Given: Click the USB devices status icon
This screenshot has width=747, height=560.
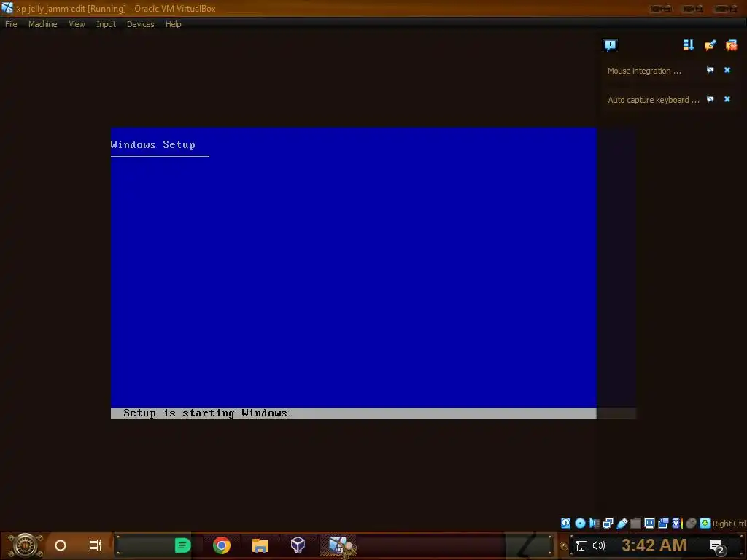Looking at the screenshot, I should [622, 524].
